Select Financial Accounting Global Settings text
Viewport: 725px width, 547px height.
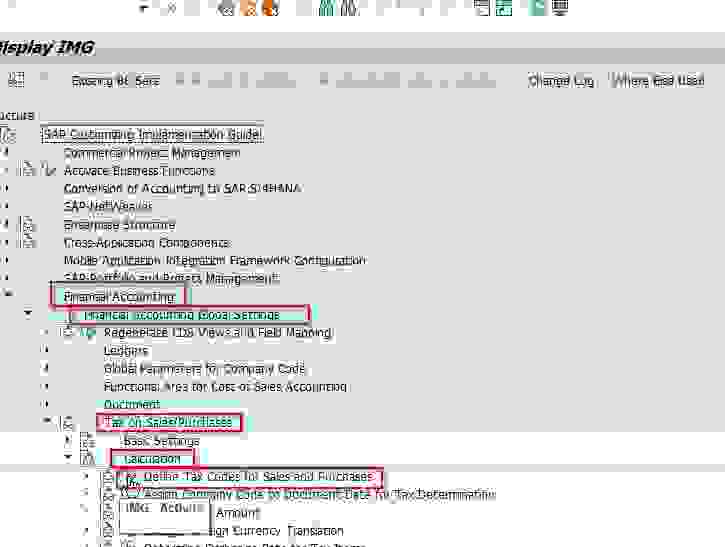point(182,315)
